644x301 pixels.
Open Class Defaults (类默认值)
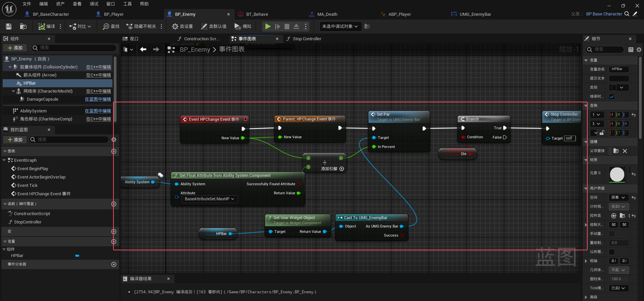tap(214, 27)
